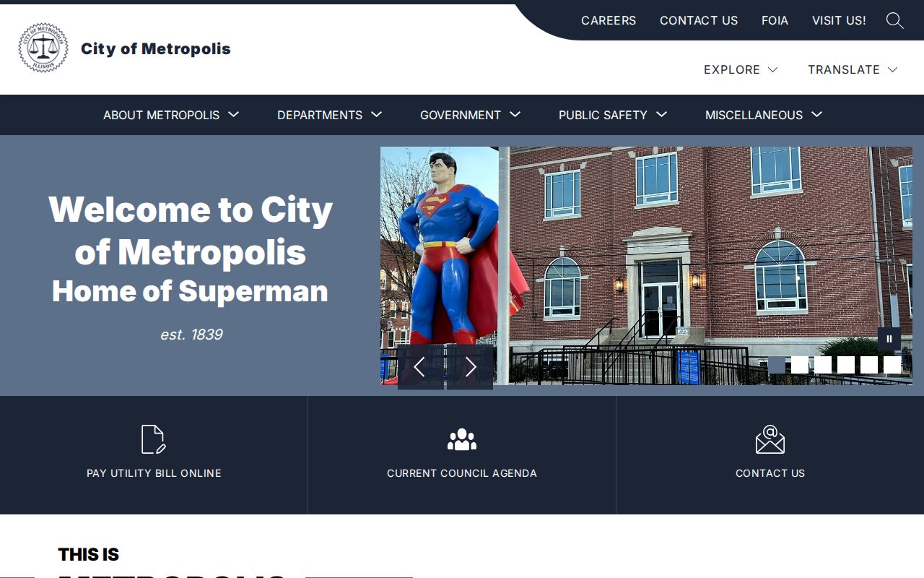Image resolution: width=924 pixels, height=578 pixels.
Task: Open Contact Us link in top bar
Action: 699,20
